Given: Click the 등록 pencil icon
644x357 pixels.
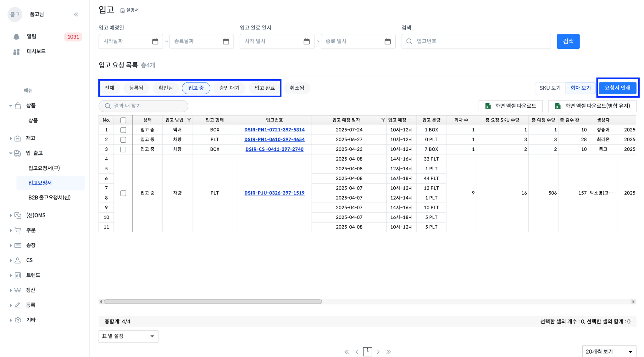Looking at the screenshot, I should 18,305.
